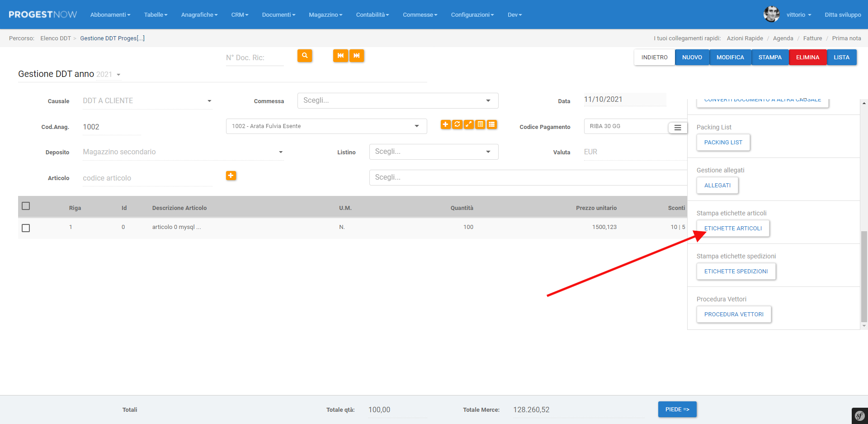Screen dimensions: 868x424
Task: Open the Contabilità menu
Action: pyautogui.click(x=372, y=15)
